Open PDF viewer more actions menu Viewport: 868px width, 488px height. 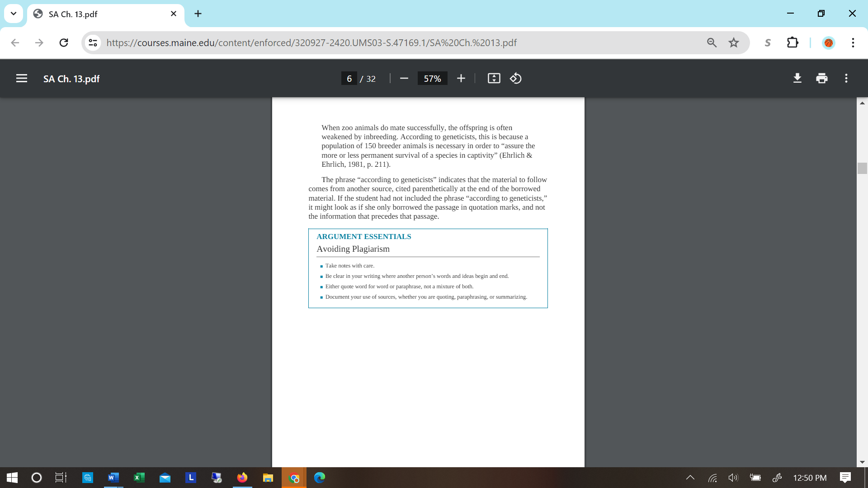tap(846, 79)
